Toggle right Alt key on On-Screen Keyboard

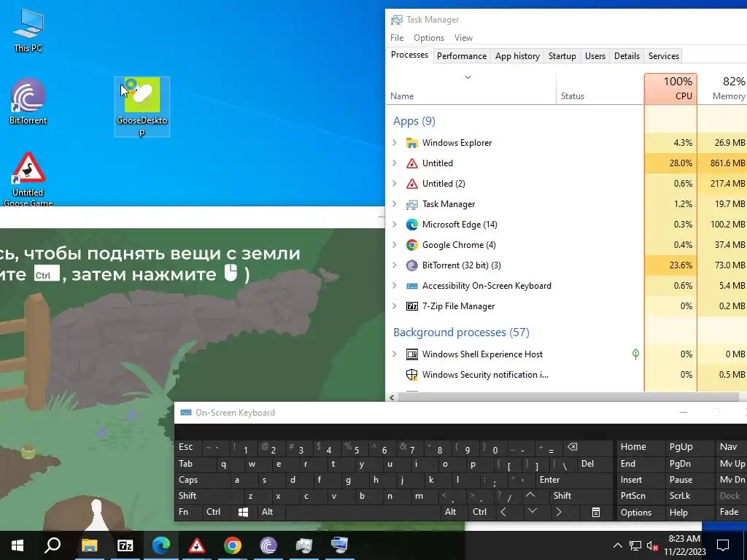tap(454, 513)
